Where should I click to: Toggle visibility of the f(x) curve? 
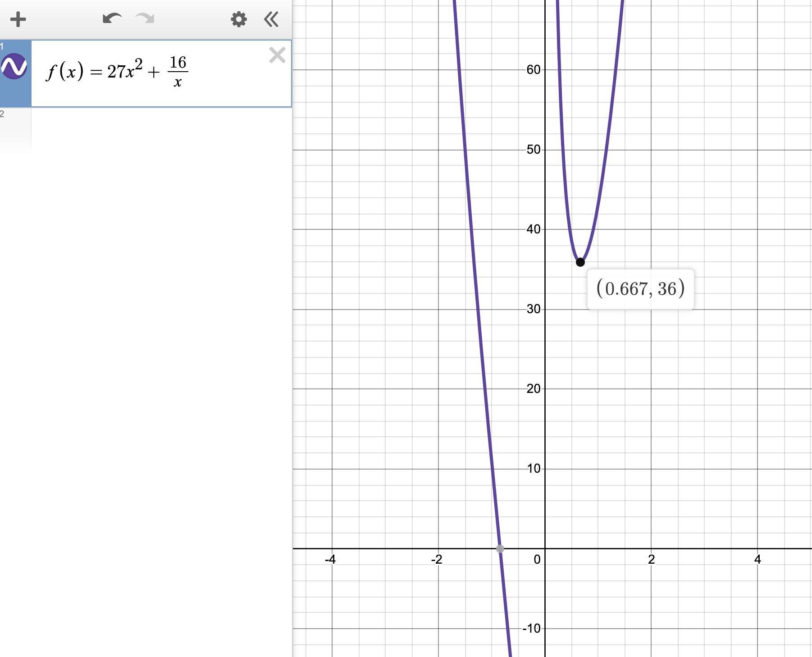coord(14,67)
